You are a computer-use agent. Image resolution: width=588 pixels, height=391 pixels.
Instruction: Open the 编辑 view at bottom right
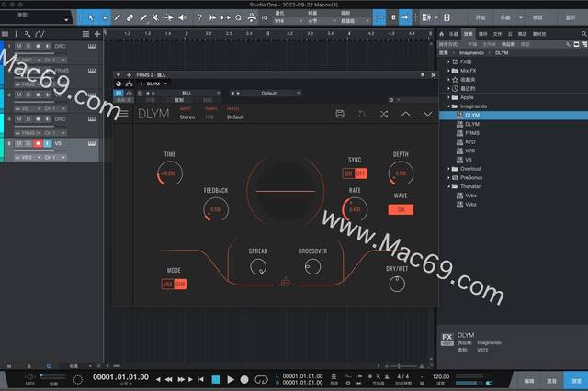(x=529, y=381)
